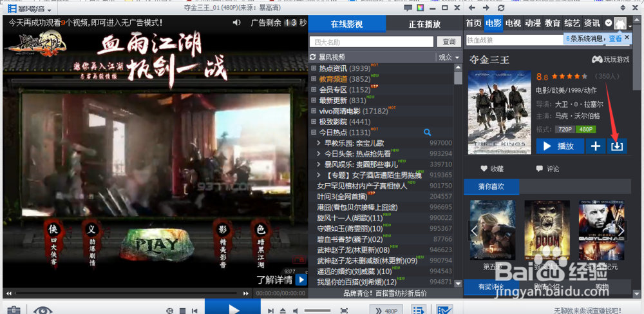
Task: Show previous recommendations with left arrow
Action: point(474,231)
